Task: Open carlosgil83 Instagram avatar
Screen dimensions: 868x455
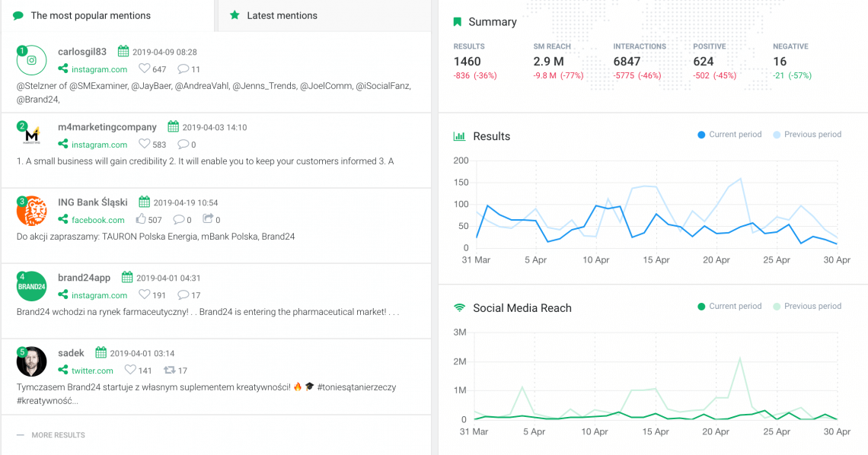Action: pyautogui.click(x=31, y=60)
